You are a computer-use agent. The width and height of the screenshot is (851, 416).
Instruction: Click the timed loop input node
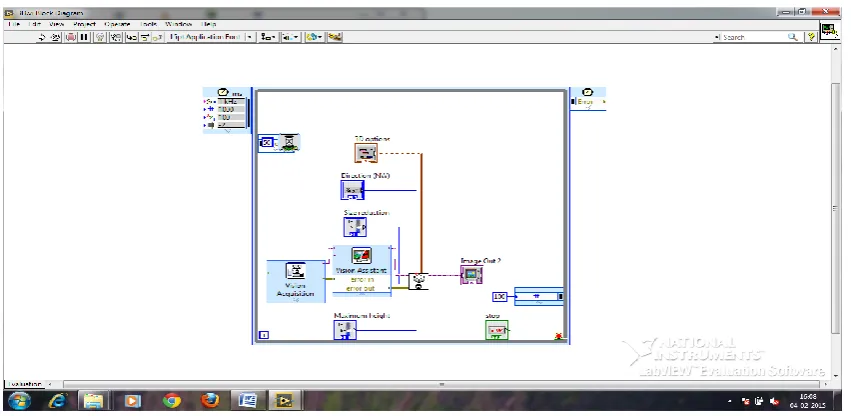[226, 110]
